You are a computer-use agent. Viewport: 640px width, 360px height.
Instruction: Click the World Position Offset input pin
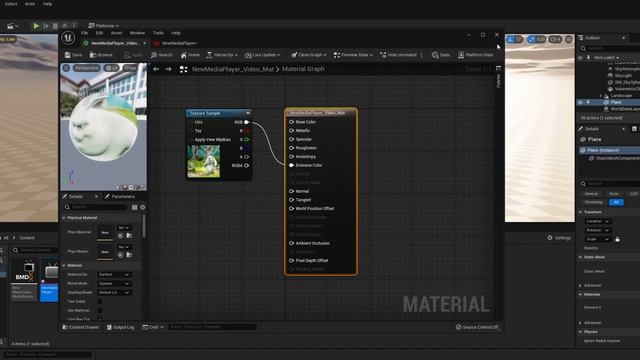click(291, 209)
